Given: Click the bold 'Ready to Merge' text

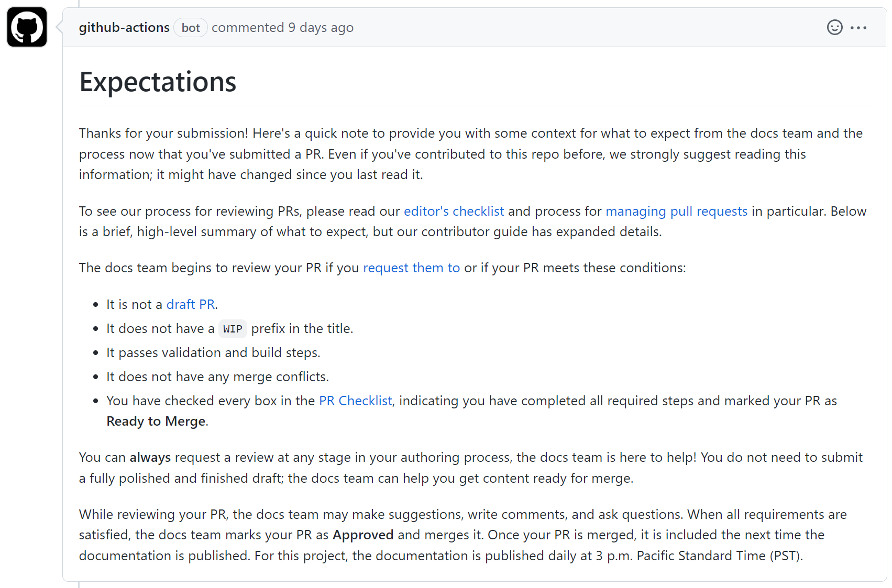Looking at the screenshot, I should (x=156, y=421).
